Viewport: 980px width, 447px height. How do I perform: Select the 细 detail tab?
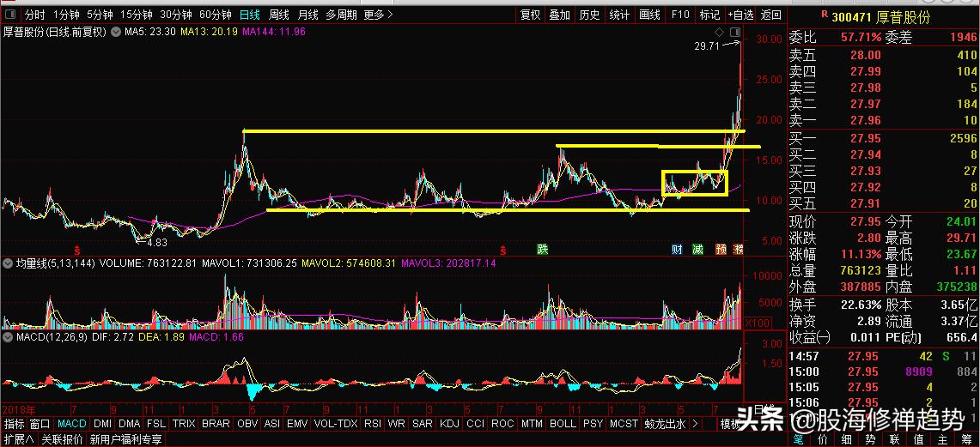(848, 438)
